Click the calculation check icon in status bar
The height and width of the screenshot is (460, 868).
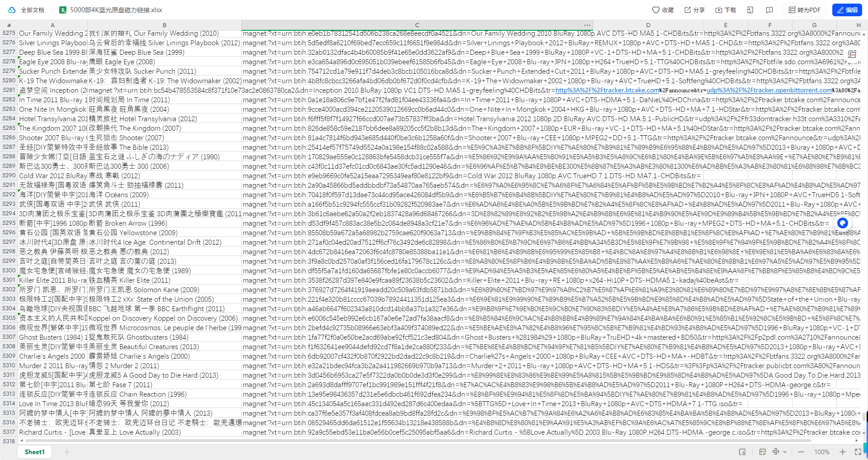click(763, 452)
